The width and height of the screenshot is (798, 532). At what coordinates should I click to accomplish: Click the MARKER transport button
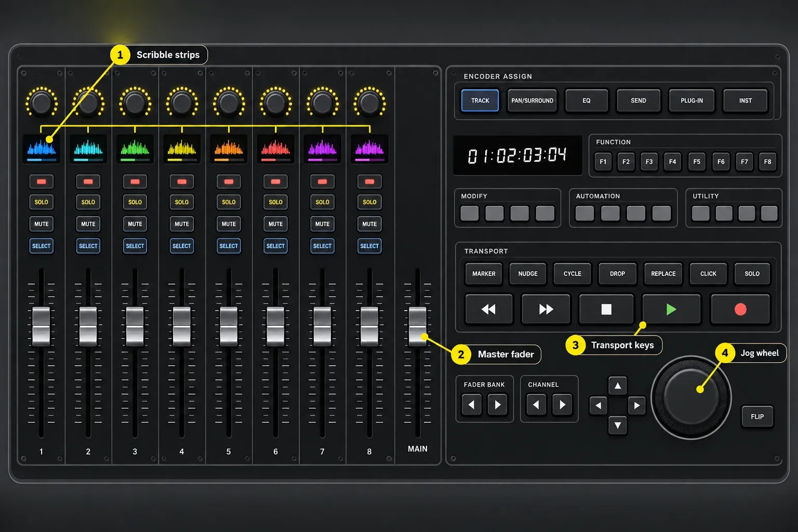tap(484, 274)
